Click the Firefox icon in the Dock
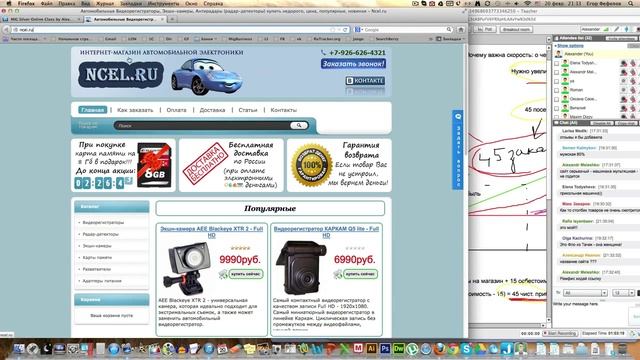The width and height of the screenshot is (640, 360). click(440, 349)
